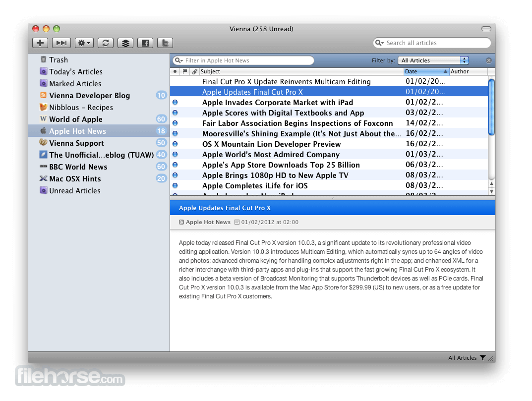532x401 pixels.
Task: Click the Apple Hot News feed link in article
Action: pos(208,222)
